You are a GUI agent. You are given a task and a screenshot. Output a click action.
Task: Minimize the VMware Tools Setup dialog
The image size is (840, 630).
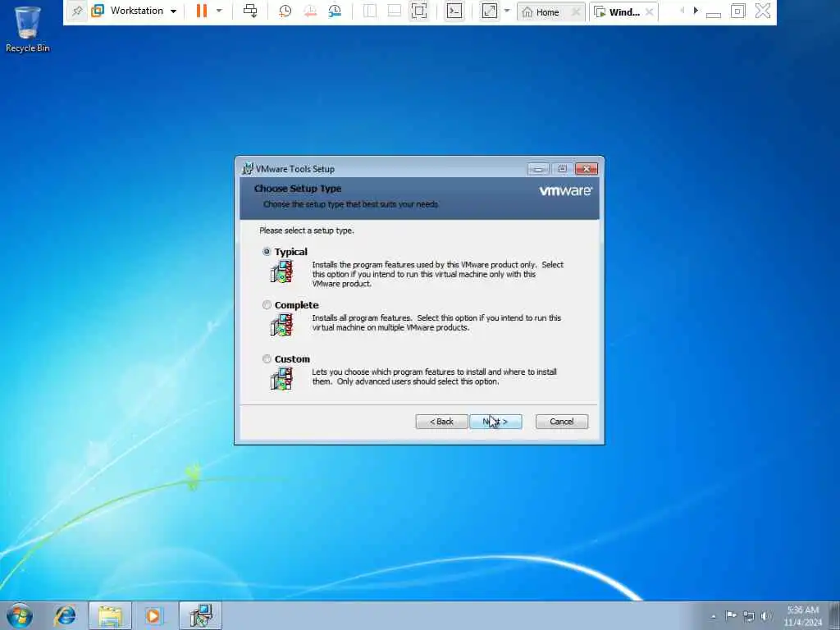pyautogui.click(x=538, y=169)
